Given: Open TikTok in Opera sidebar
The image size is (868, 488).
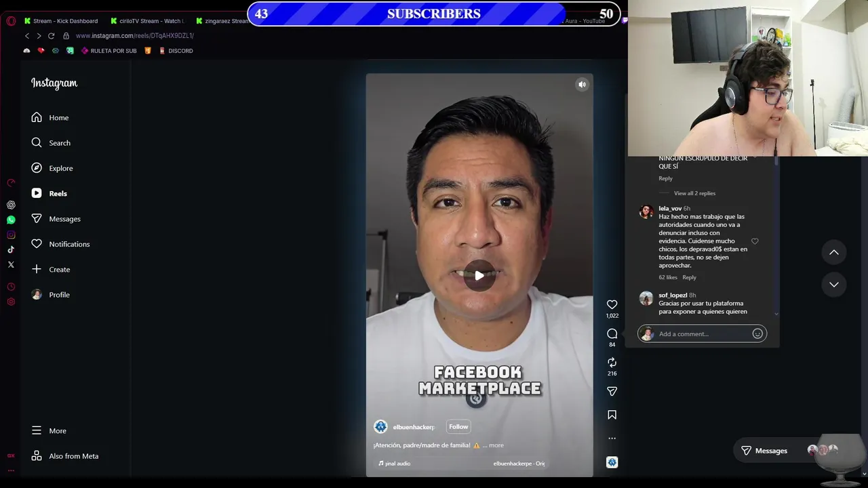Looking at the screenshot, I should pos(11,249).
